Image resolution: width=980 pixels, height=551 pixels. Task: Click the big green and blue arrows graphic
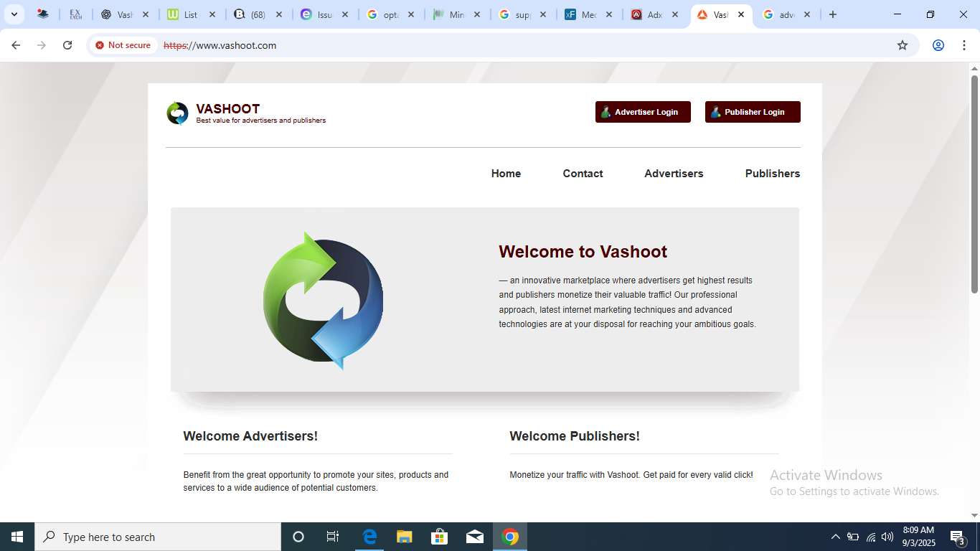(x=324, y=301)
